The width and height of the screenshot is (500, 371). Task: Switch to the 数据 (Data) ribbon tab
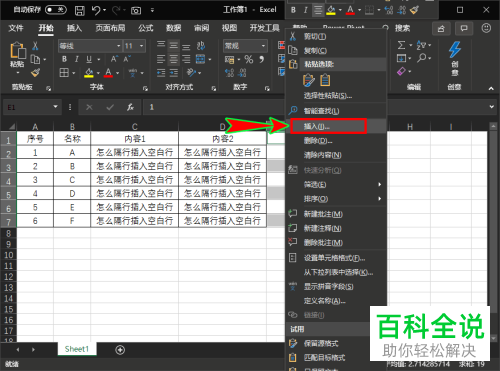pyautogui.click(x=173, y=28)
